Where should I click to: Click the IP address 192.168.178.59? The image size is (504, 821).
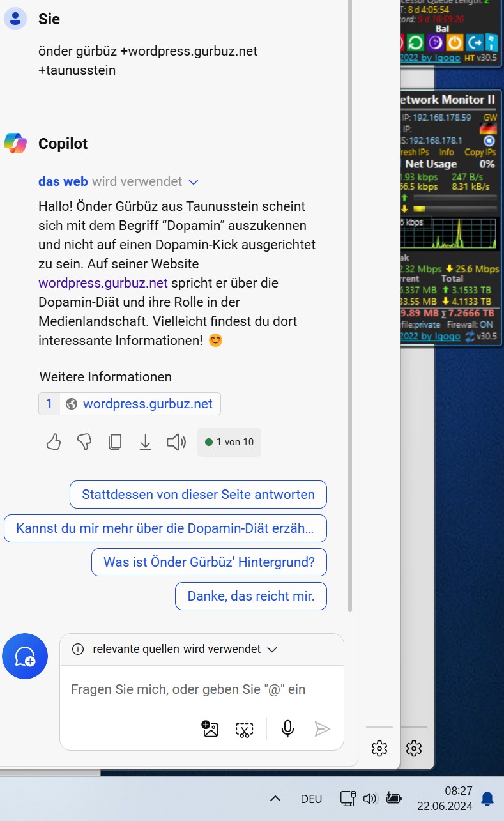441,118
